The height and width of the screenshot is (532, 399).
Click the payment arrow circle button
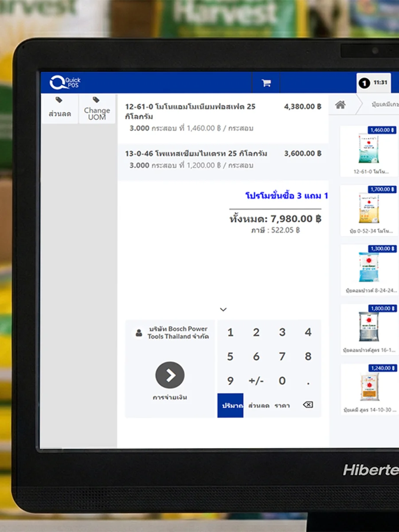(x=170, y=375)
